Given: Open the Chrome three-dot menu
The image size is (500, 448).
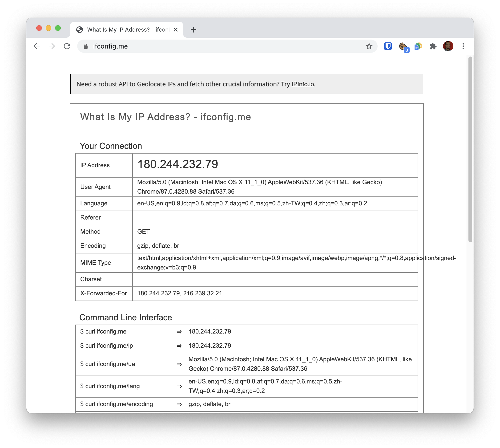Looking at the screenshot, I should pos(463,46).
